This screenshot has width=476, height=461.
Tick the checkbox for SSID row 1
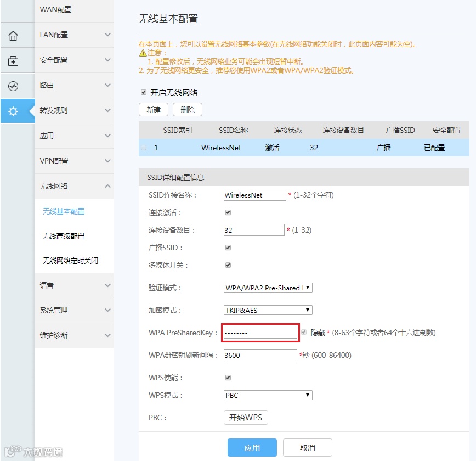(x=144, y=148)
